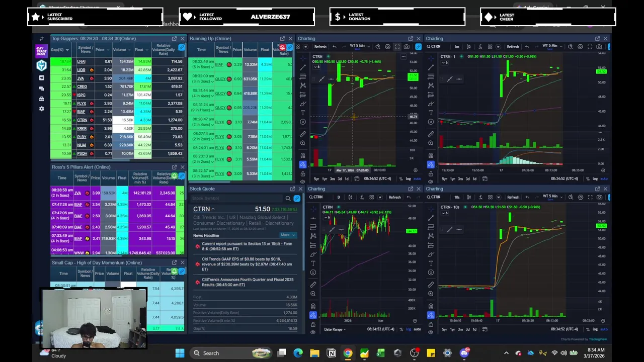The height and width of the screenshot is (362, 644).
Task: Collapse indicator legend in top-left CTRN chart
Action: point(316,67)
